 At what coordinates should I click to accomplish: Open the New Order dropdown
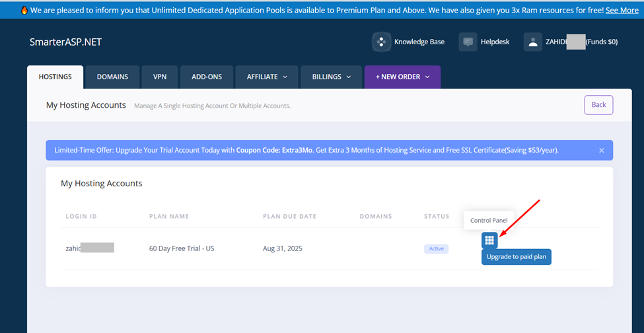402,77
